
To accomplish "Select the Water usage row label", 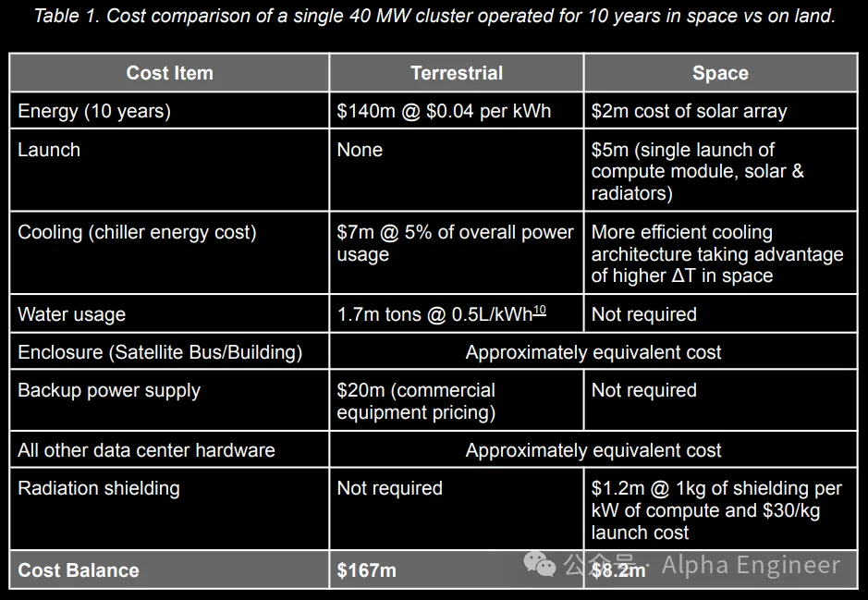I will point(71,314).
